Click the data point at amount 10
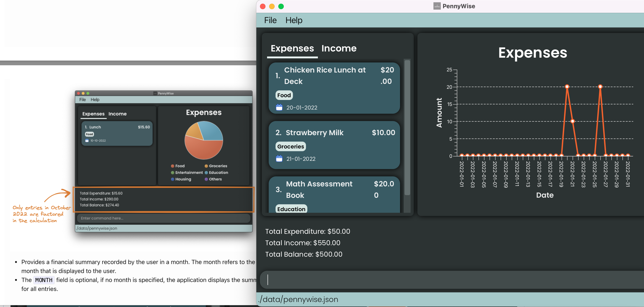Screen dimensions: 644x307 coord(573,121)
